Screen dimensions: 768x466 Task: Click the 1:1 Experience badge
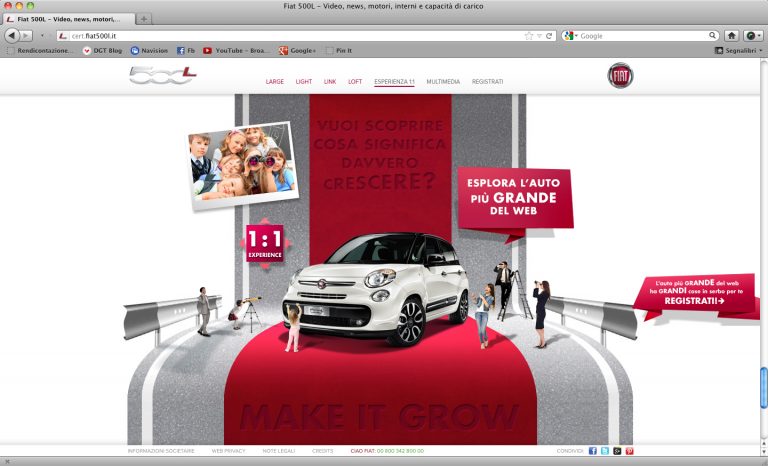pyautogui.click(x=265, y=243)
